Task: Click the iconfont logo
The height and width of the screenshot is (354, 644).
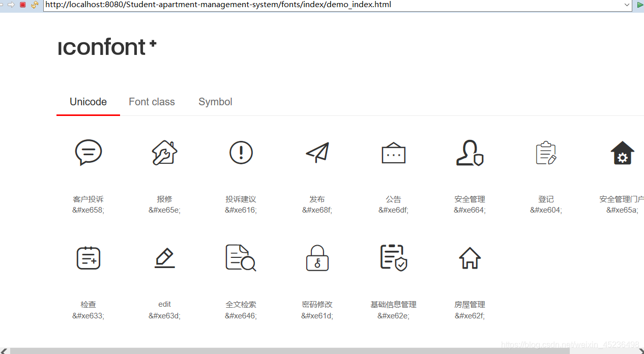Action: click(107, 47)
